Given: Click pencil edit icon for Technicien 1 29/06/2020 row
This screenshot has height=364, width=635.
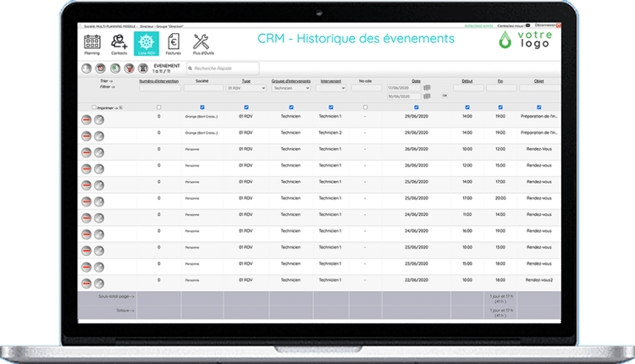Looking at the screenshot, I should point(99,120).
